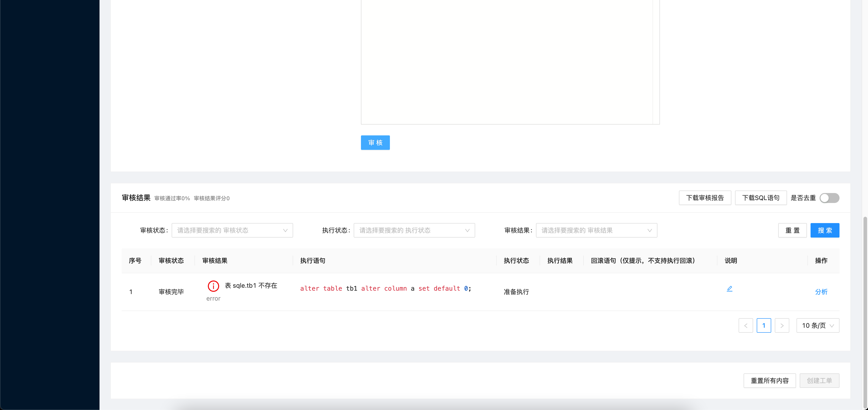Click the 搜索 search button
This screenshot has width=868, height=410.
tap(825, 230)
